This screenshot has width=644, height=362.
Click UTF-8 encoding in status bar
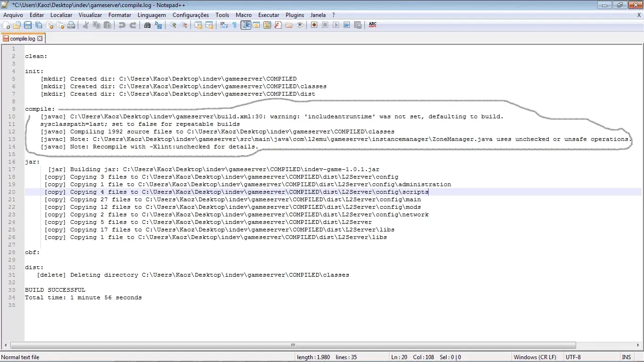pyautogui.click(x=573, y=357)
